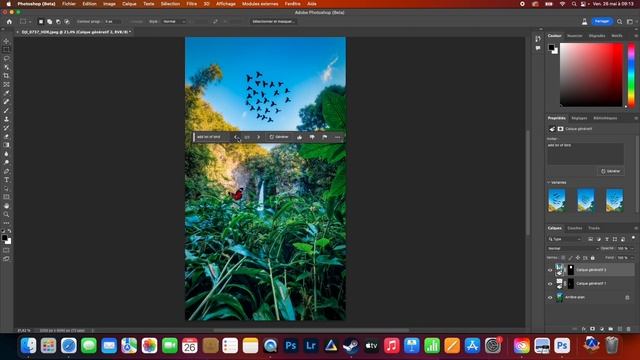Image resolution: width=640 pixels, height=360 pixels.
Task: Select the Zoom tool
Action: [x=6, y=214]
